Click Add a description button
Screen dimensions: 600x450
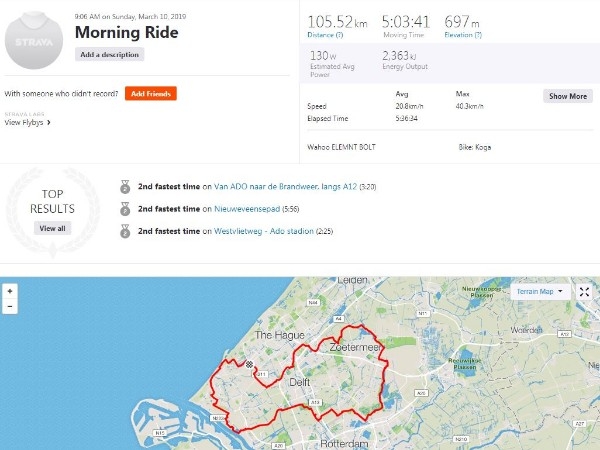(x=109, y=54)
